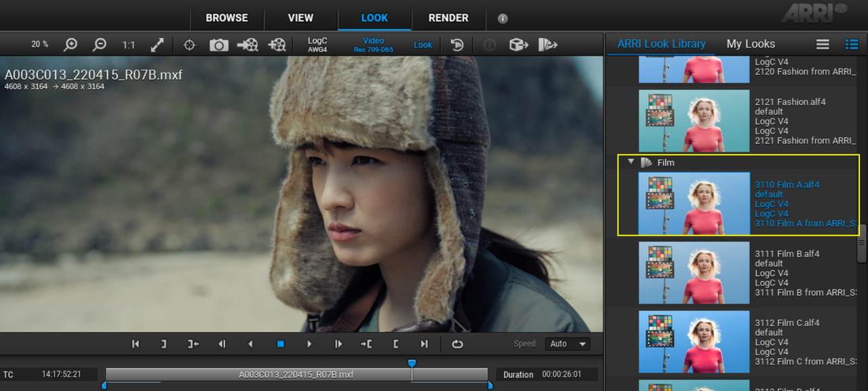The width and height of the screenshot is (868, 391).
Task: Select LogC AWG4 display mode
Action: tap(317, 45)
